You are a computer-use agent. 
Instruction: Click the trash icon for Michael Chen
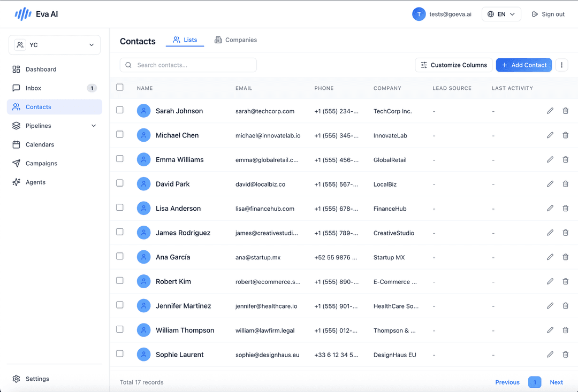point(565,135)
